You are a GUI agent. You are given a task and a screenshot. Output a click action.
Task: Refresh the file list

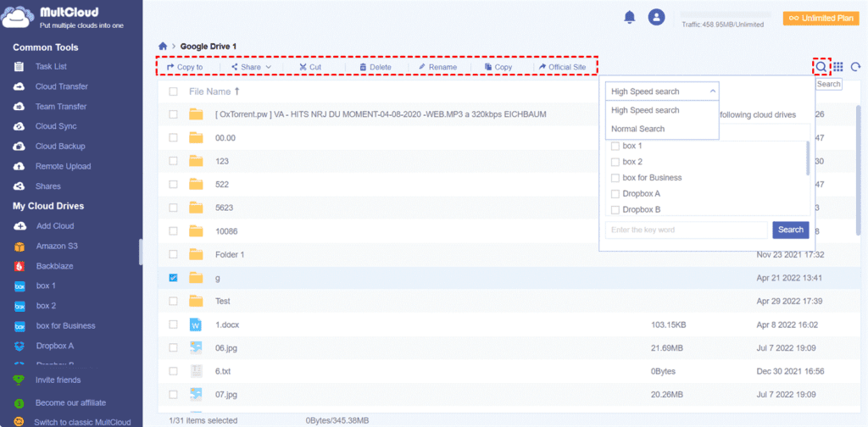click(855, 67)
